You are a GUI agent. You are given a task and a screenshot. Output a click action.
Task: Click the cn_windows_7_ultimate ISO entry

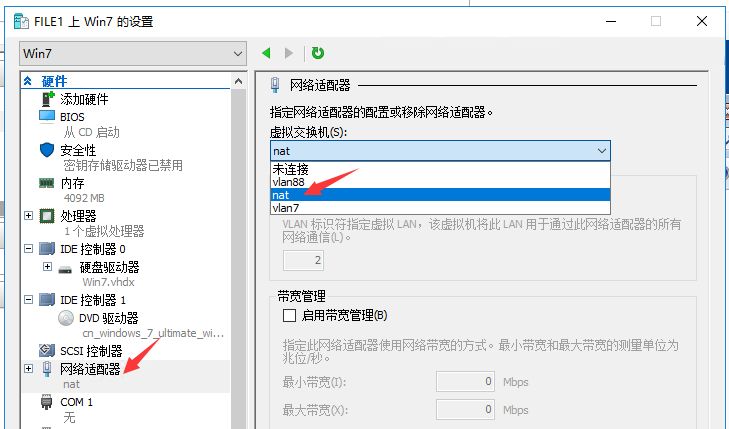(153, 333)
